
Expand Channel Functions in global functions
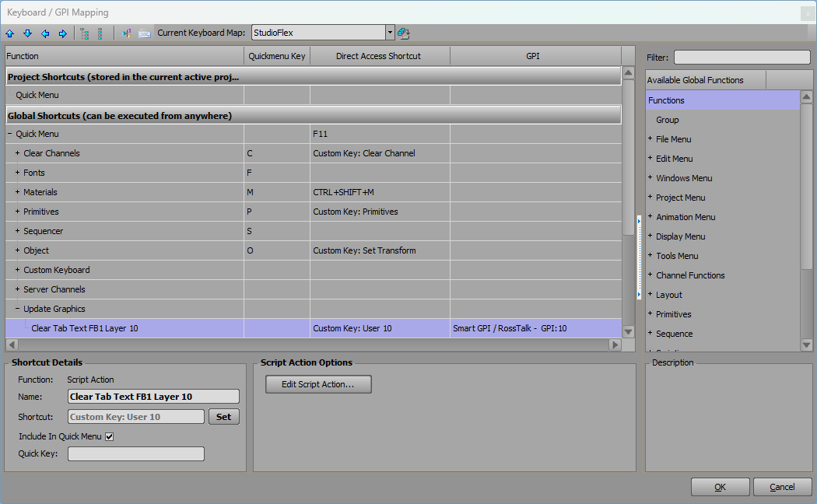click(650, 275)
